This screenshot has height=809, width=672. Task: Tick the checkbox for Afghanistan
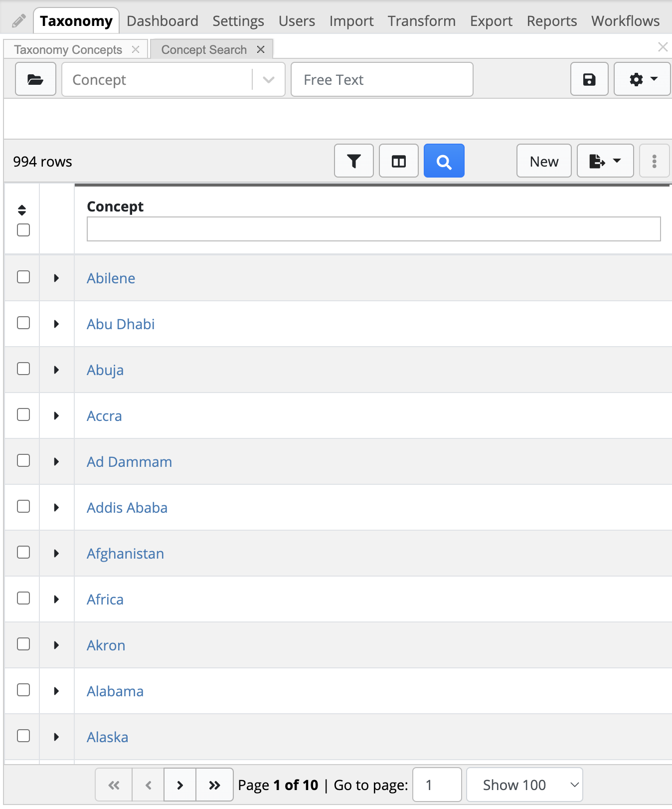(x=23, y=553)
